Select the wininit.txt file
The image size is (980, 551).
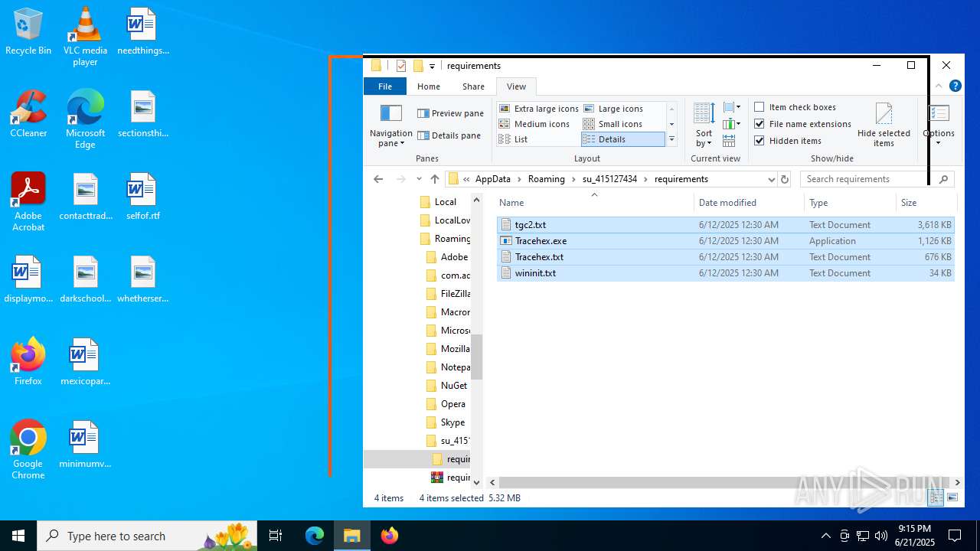click(x=725, y=273)
